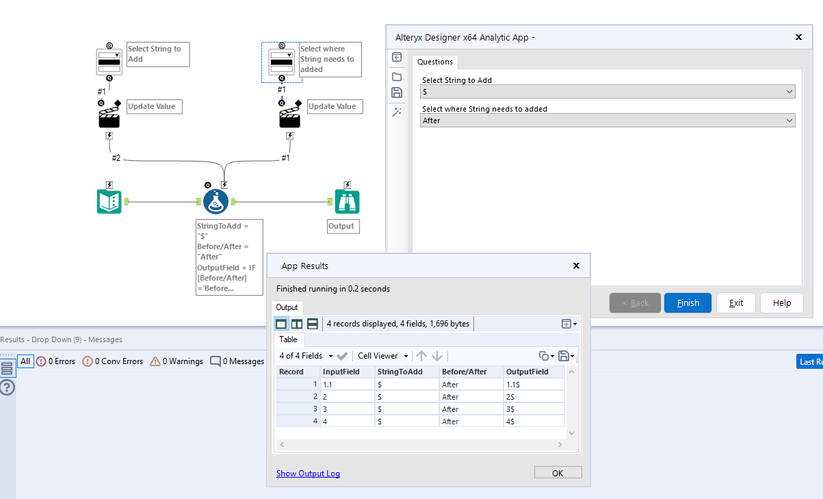Select the left Drop Down tool on canvas

[x=109, y=62]
